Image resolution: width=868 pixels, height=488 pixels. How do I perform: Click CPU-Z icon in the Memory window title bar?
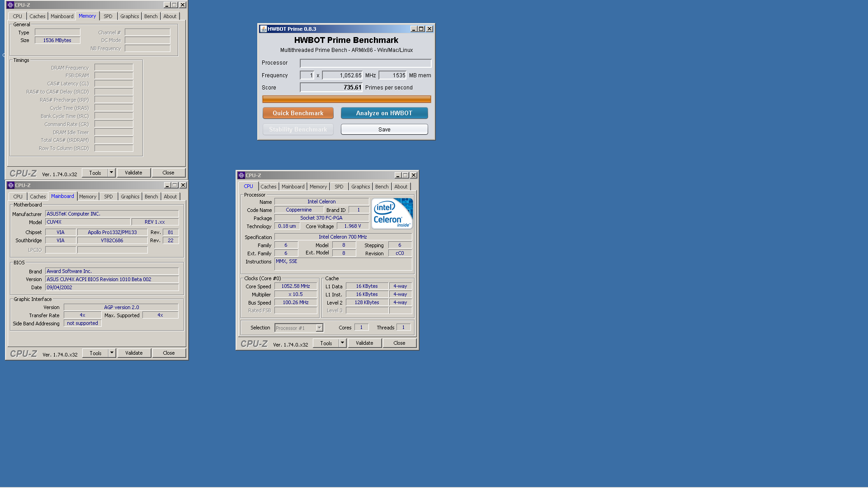(x=10, y=5)
